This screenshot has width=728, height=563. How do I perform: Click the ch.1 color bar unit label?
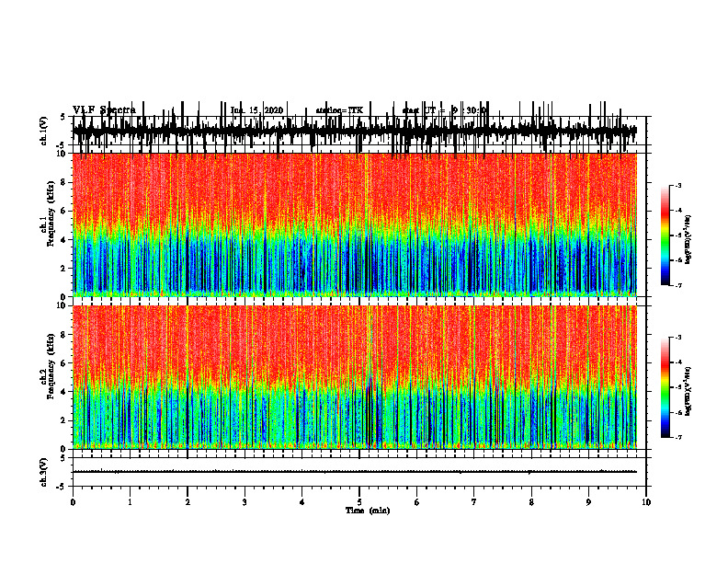[x=688, y=239]
